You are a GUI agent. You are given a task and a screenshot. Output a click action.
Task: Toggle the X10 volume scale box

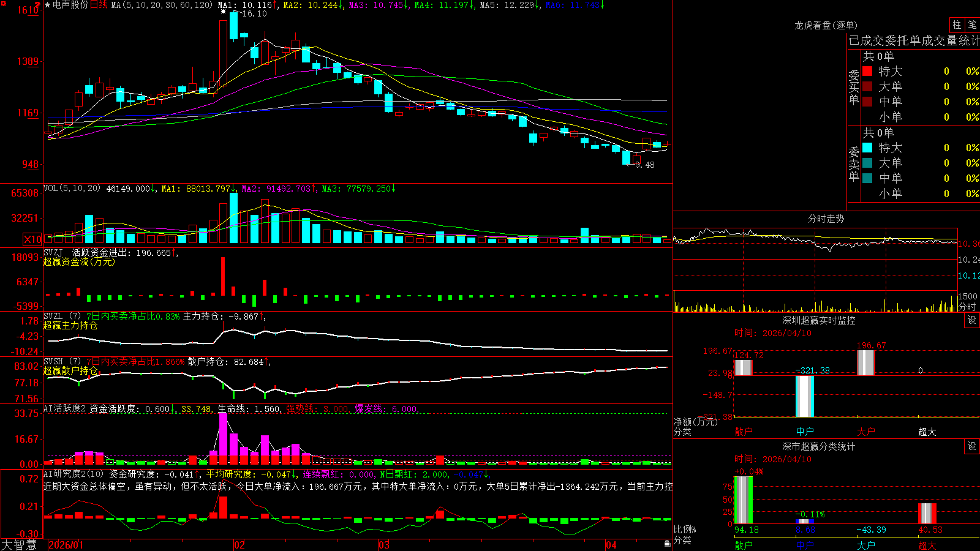point(32,239)
